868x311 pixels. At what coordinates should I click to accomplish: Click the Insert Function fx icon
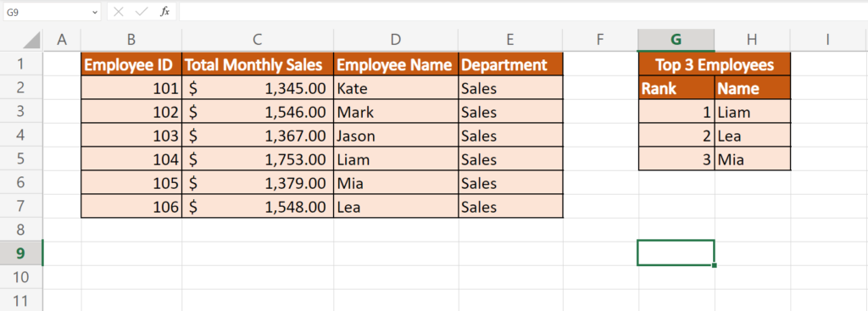(x=164, y=12)
